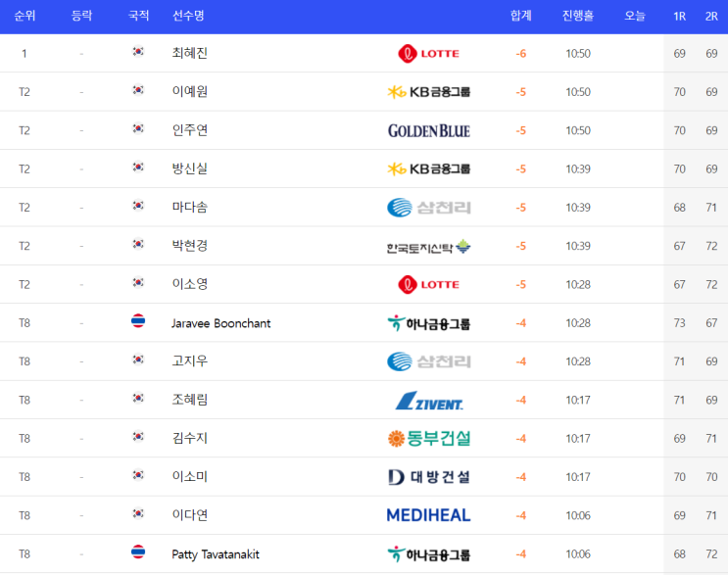The width and height of the screenshot is (728, 575).
Task: Click the Korean flag beside 김수지
Action: point(138,436)
